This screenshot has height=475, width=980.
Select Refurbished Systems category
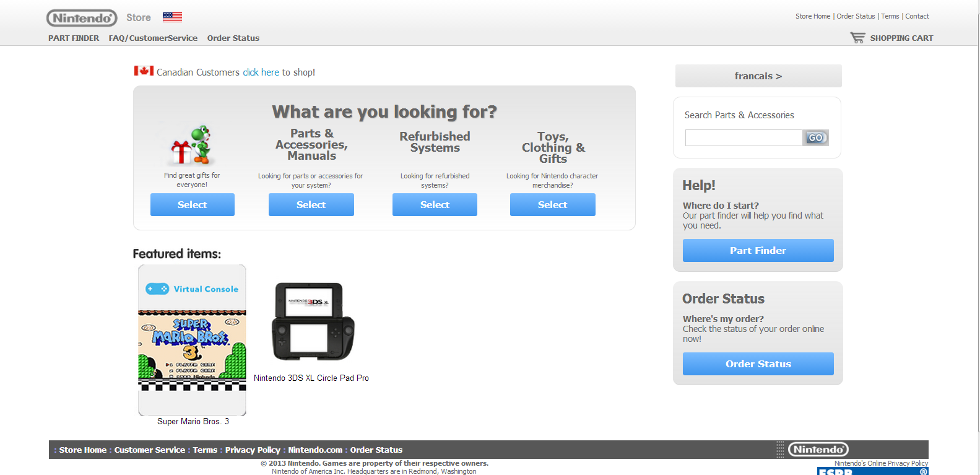pyautogui.click(x=435, y=205)
